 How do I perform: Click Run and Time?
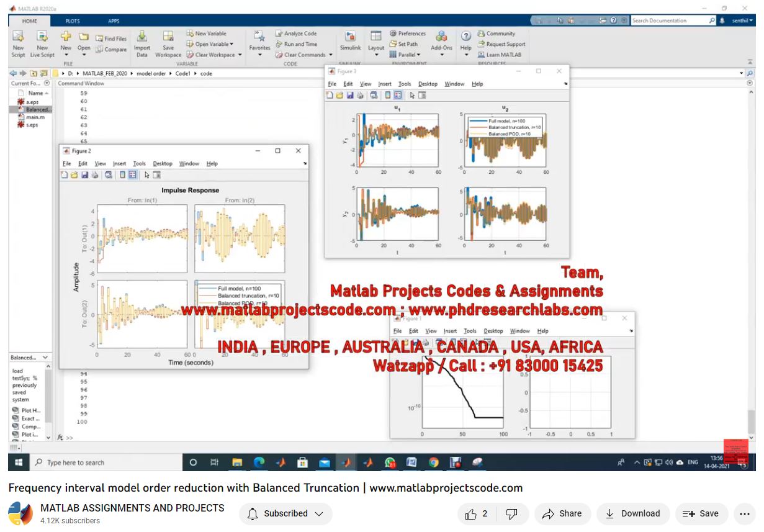[x=296, y=44]
